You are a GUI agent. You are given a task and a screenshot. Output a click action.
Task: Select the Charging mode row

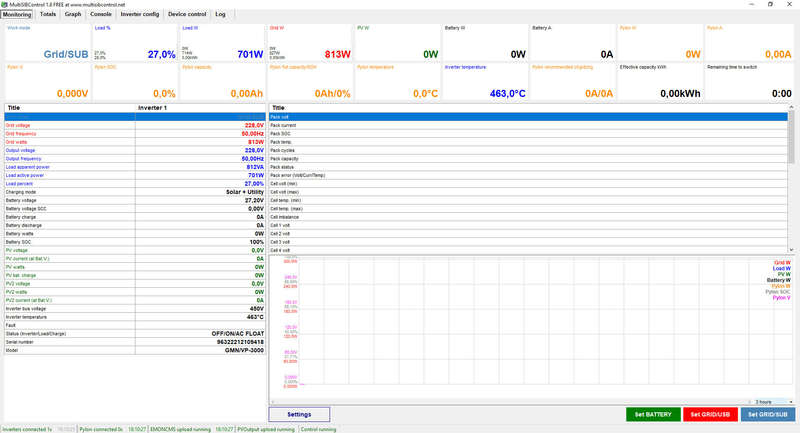[135, 192]
